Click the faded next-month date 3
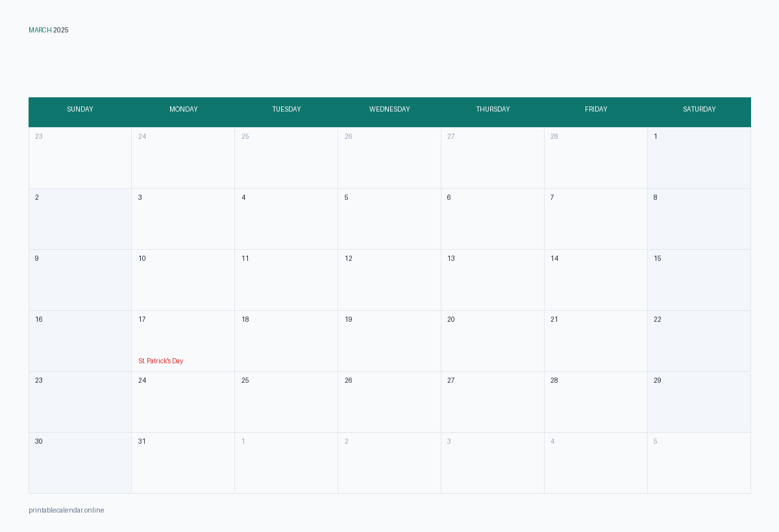779x532 pixels. 449,442
